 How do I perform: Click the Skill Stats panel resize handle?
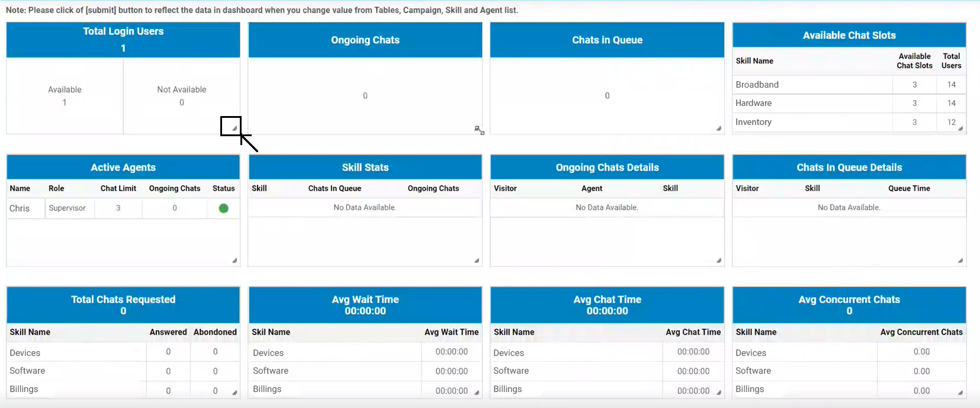(x=477, y=261)
